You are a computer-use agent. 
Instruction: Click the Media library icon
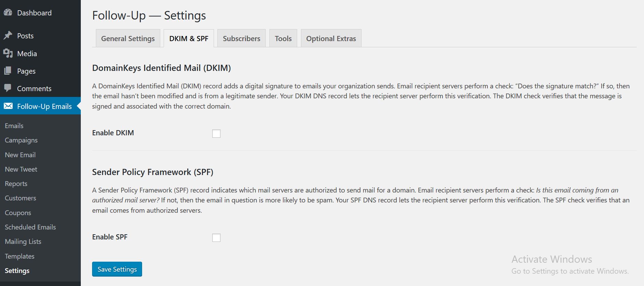(8, 53)
